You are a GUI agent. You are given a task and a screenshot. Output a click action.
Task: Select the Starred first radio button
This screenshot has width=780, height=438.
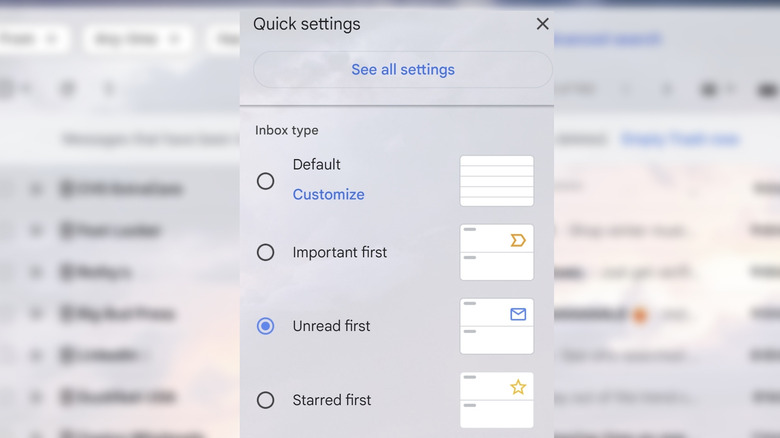[265, 400]
